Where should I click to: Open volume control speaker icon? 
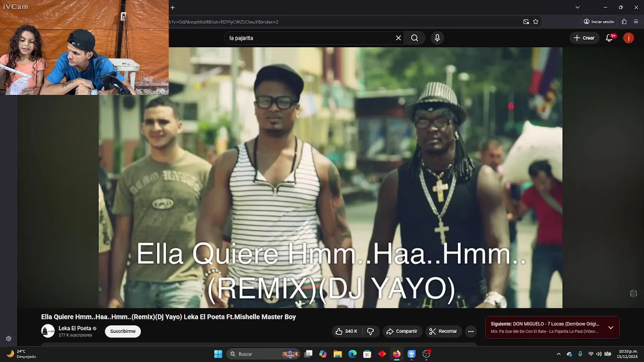click(x=599, y=354)
